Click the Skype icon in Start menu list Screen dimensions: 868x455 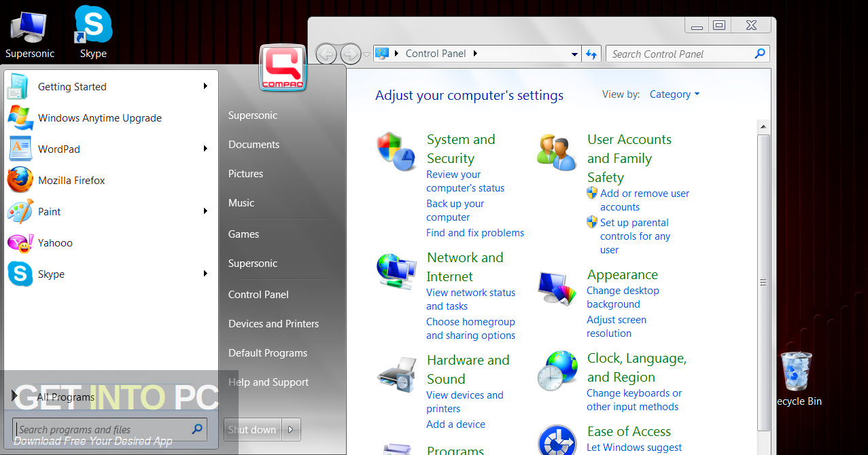[20, 274]
